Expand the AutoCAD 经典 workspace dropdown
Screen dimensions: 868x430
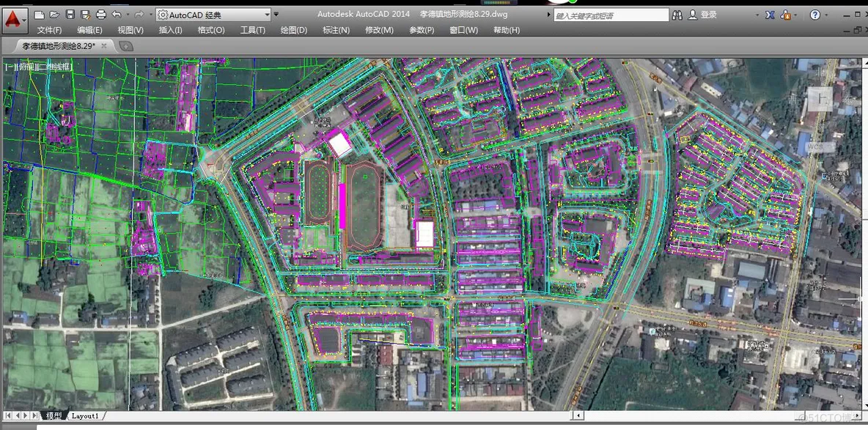click(213, 15)
